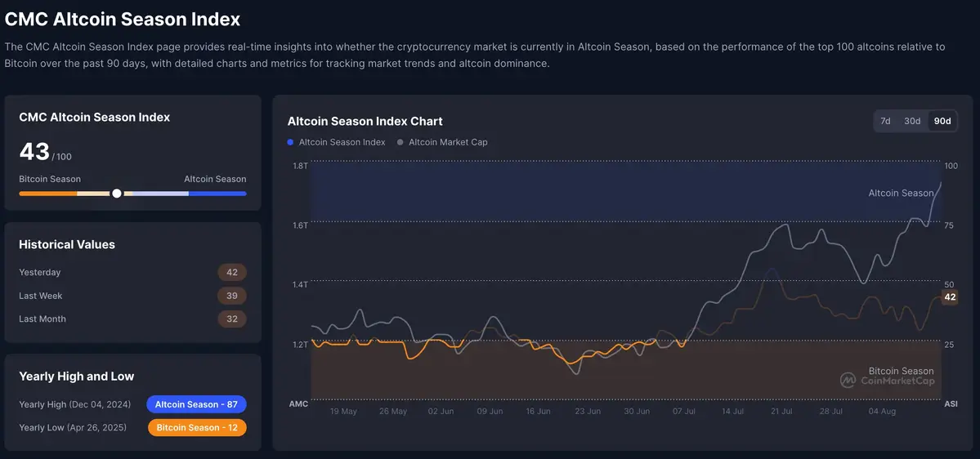Click Yesterday value badge 42

(232, 272)
